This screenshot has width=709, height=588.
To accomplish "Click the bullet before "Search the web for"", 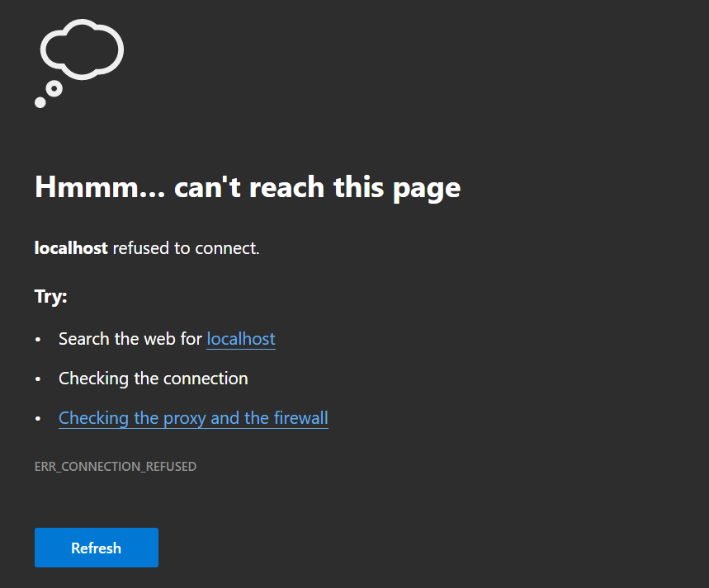I will click(x=38, y=340).
